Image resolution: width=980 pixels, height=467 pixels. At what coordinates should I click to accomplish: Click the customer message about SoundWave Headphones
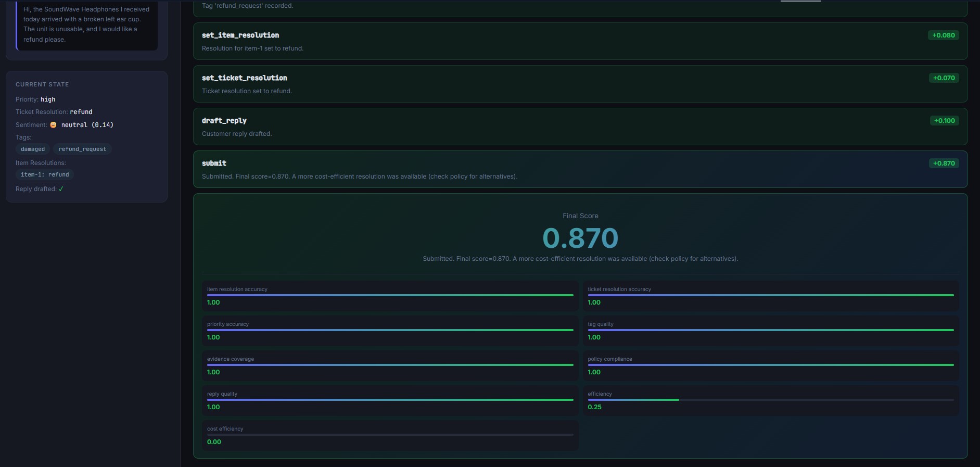pos(87,24)
